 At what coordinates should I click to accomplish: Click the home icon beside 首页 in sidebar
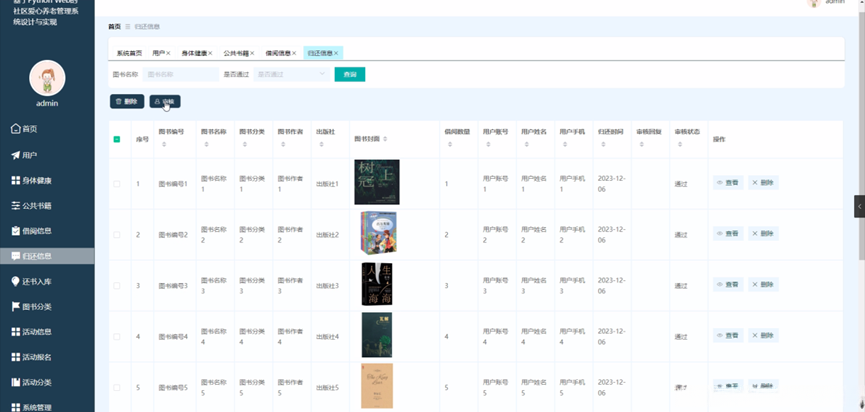click(15, 129)
